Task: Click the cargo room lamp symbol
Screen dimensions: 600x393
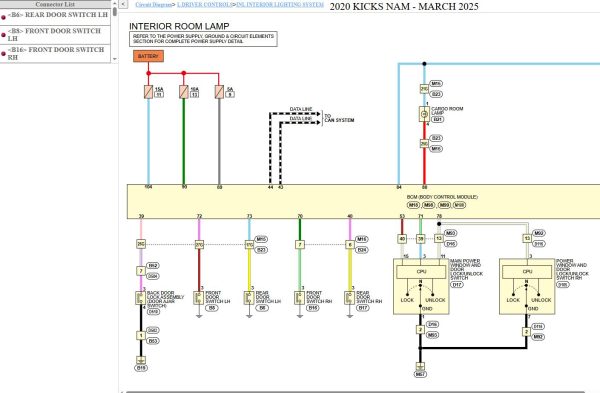Action: pyautogui.click(x=424, y=114)
